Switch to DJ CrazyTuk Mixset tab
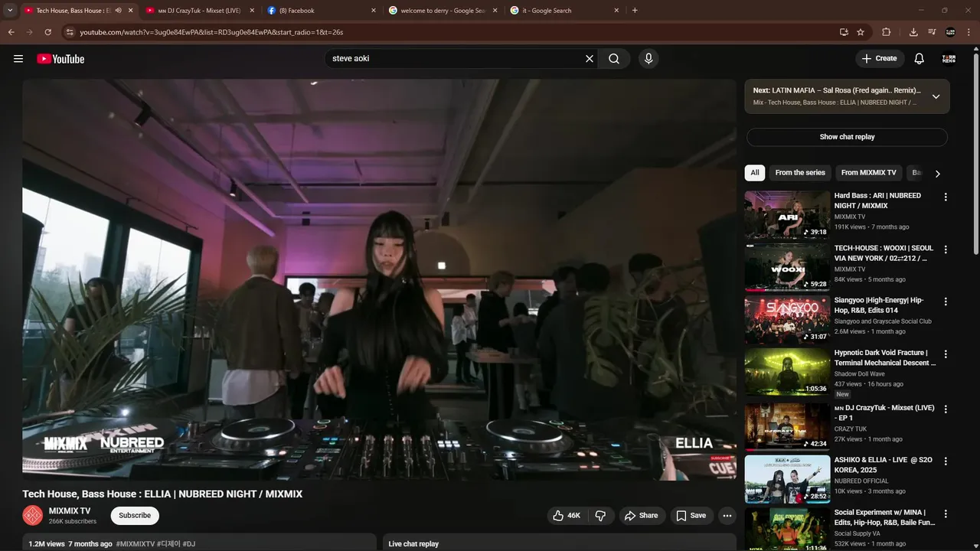This screenshot has width=980, height=551. (199, 11)
